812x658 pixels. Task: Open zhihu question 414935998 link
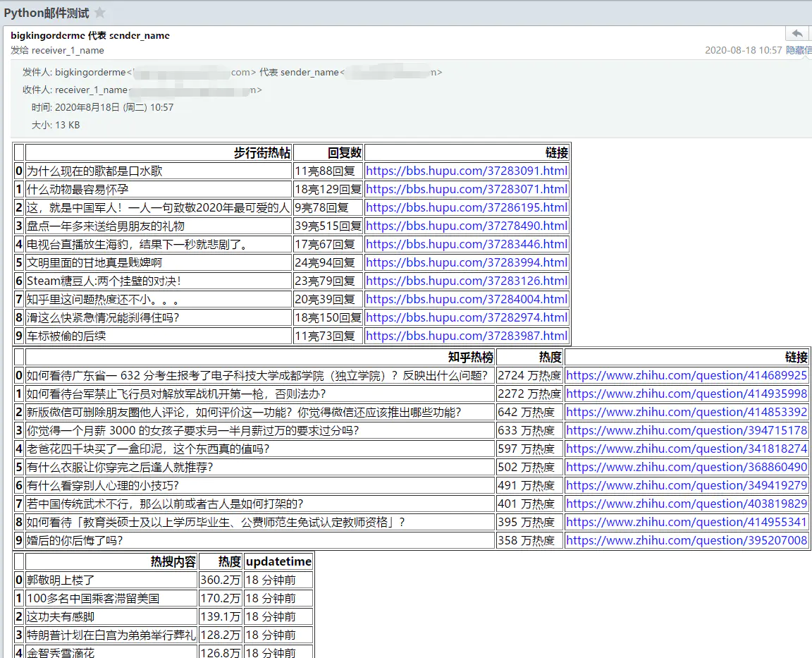point(687,394)
